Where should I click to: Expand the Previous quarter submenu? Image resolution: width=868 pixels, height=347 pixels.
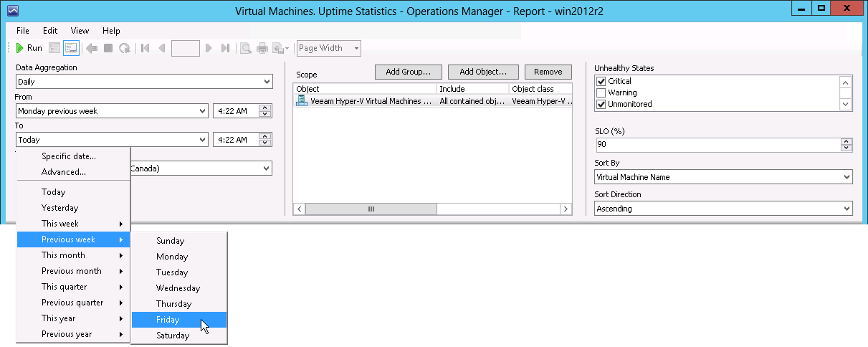(73, 303)
